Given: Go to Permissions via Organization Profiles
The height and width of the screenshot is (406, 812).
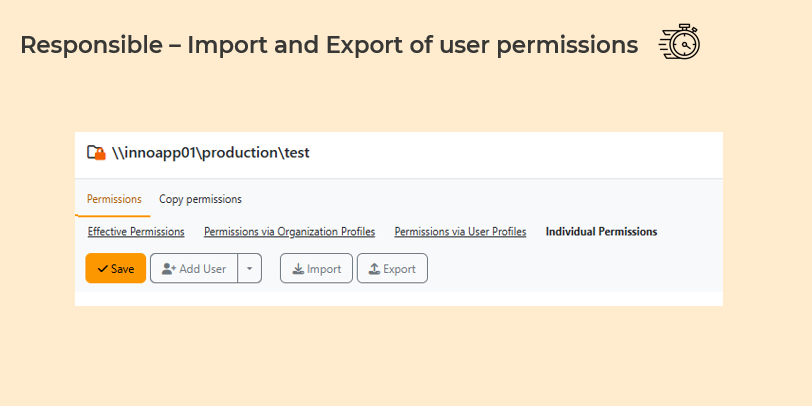Looking at the screenshot, I should pyautogui.click(x=289, y=232).
